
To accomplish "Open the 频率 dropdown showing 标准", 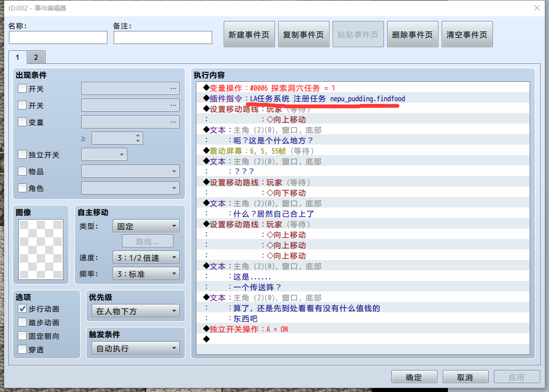I will (146, 274).
